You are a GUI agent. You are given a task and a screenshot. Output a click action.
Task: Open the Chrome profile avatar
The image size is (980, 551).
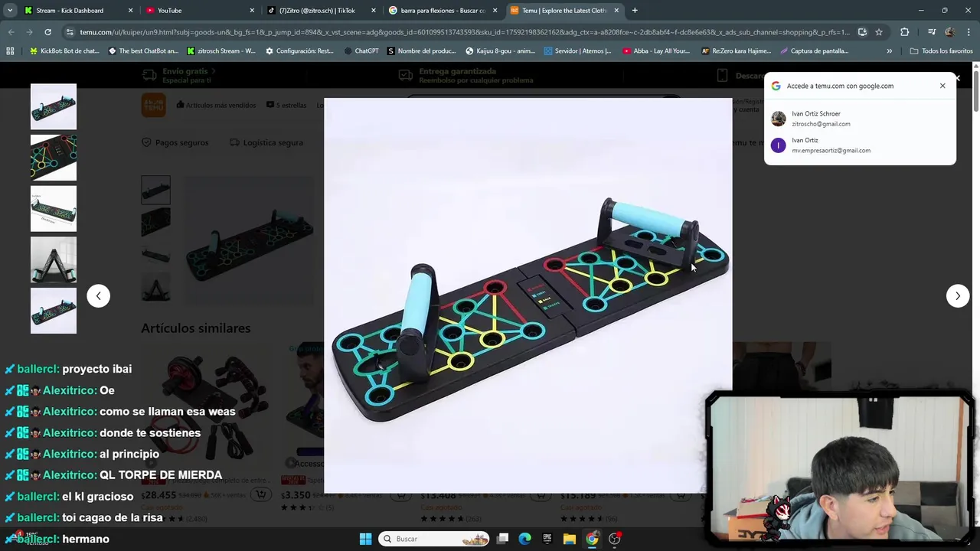pyautogui.click(x=949, y=32)
